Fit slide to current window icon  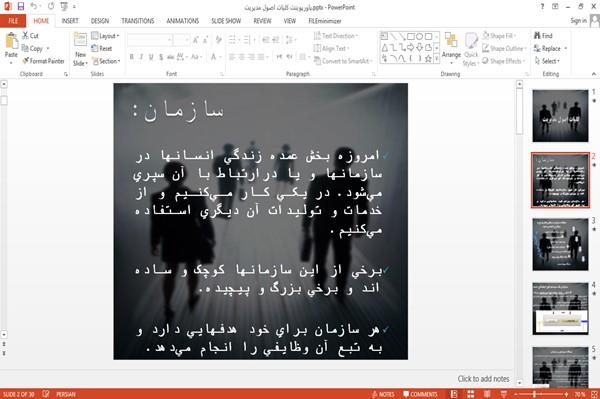(x=594, y=394)
